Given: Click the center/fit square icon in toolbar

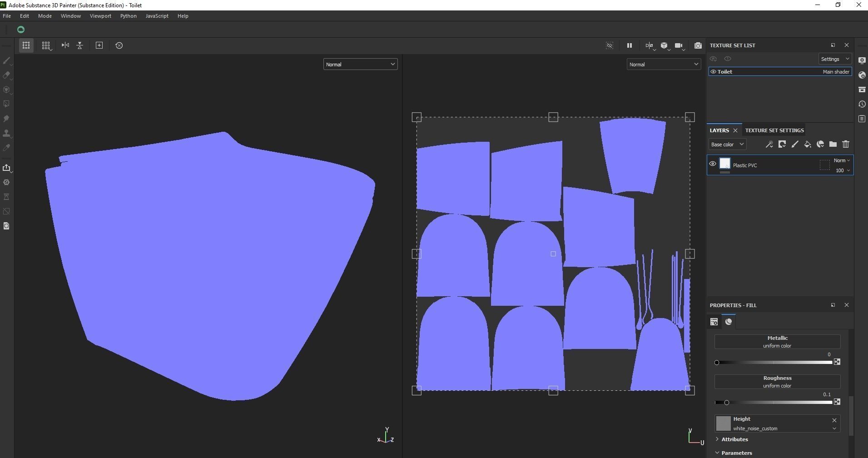Looking at the screenshot, I should [99, 45].
